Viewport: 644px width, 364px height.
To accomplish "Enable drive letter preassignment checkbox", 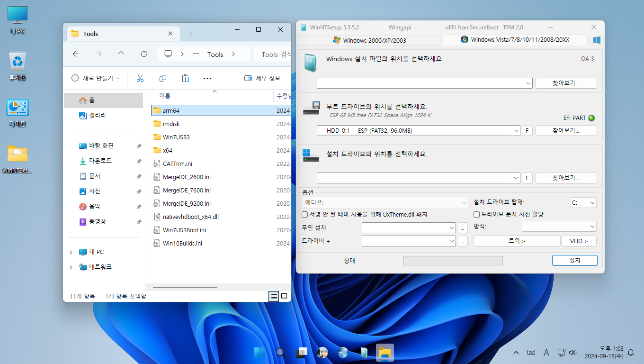I will pyautogui.click(x=477, y=214).
